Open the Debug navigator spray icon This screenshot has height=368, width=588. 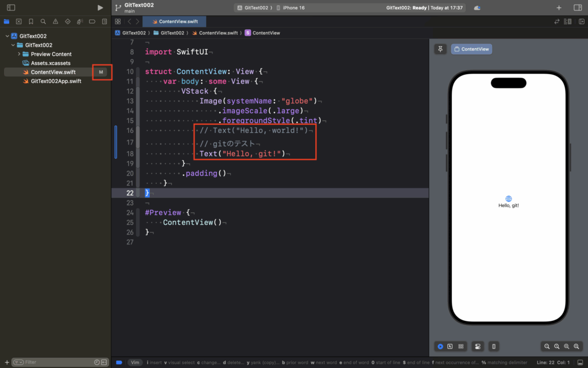coord(79,21)
